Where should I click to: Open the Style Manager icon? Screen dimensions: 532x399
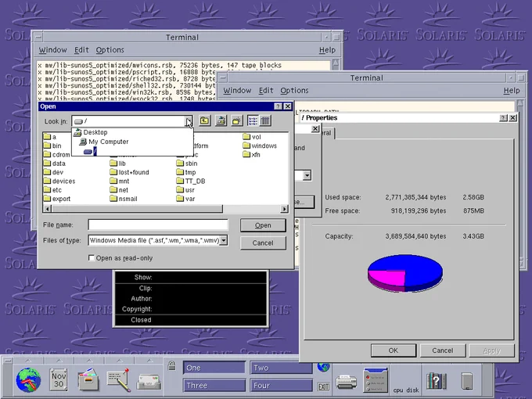click(376, 380)
